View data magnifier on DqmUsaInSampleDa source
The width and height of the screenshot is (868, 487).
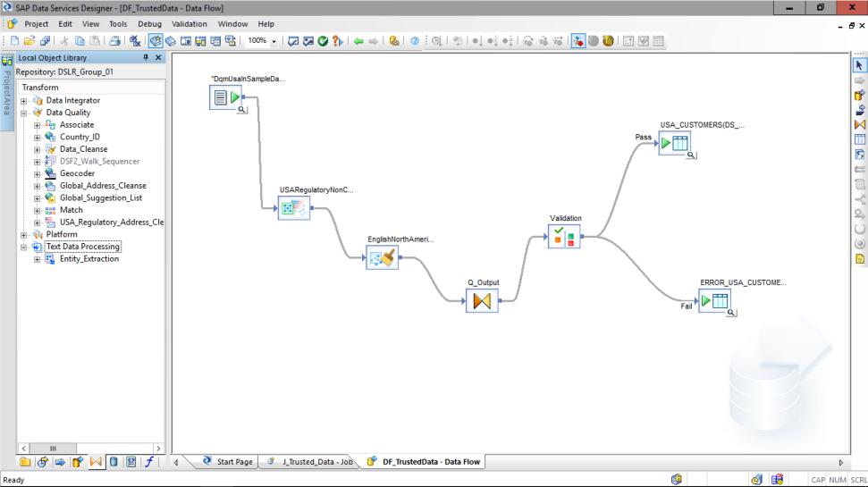click(242, 110)
